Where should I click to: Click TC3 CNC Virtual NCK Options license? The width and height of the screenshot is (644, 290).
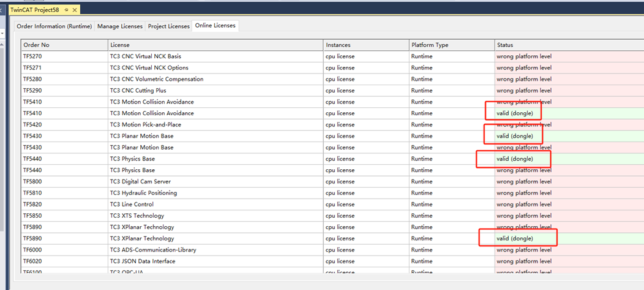tap(149, 68)
